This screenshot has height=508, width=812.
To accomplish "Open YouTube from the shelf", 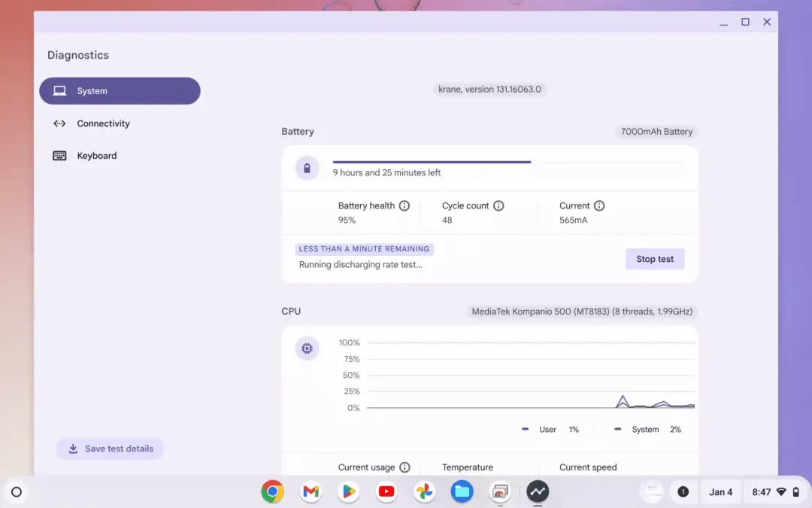I will pyautogui.click(x=386, y=491).
